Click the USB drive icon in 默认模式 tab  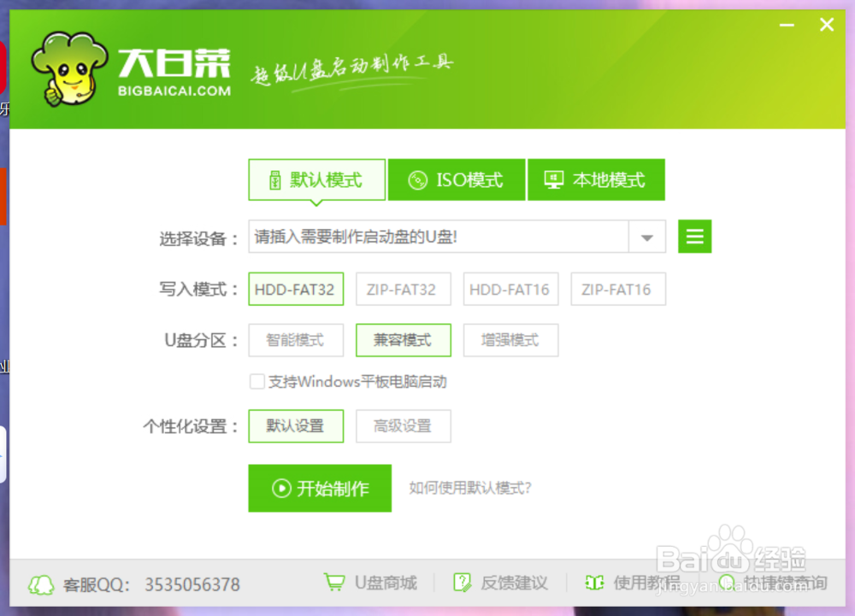274,179
